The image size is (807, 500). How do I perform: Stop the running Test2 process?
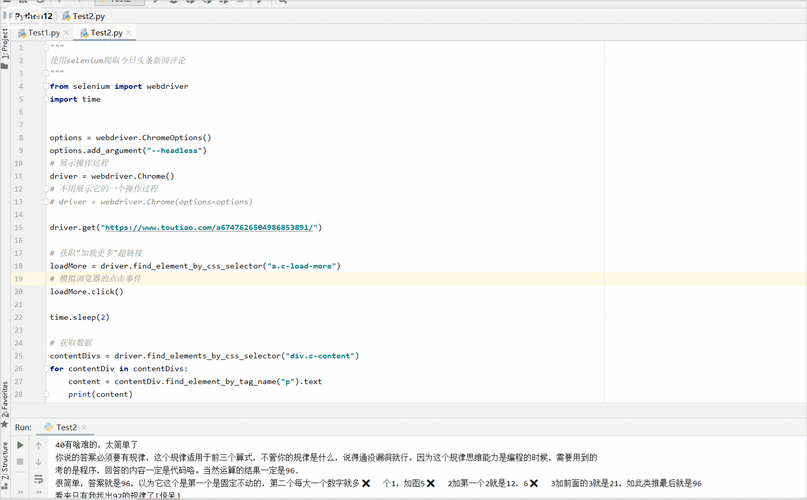pos(20,461)
